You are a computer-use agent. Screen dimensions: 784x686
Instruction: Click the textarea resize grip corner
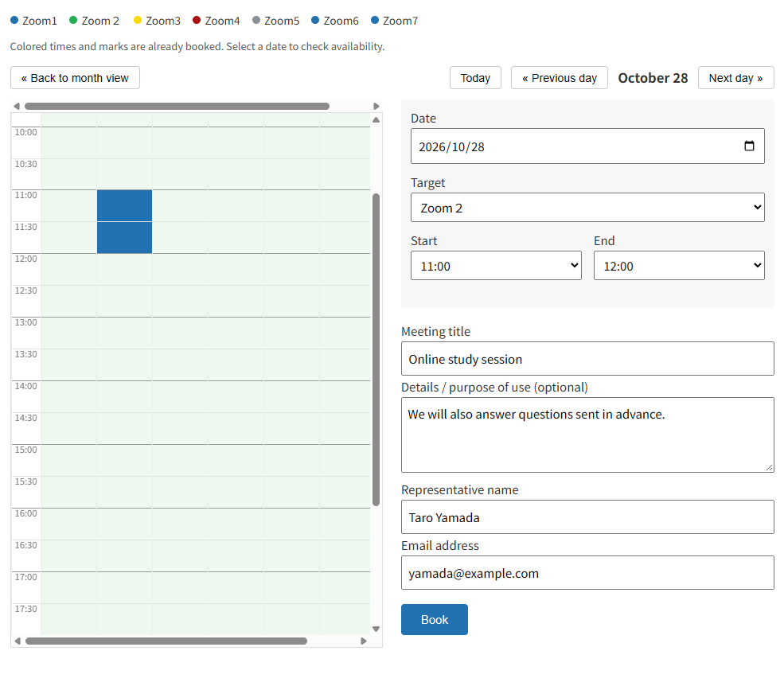769,467
